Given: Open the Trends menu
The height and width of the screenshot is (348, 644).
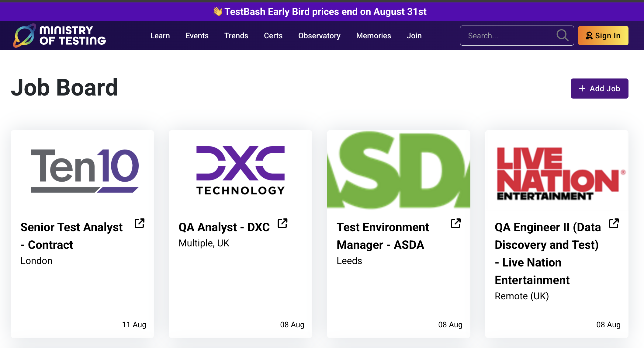Looking at the screenshot, I should coord(236,36).
